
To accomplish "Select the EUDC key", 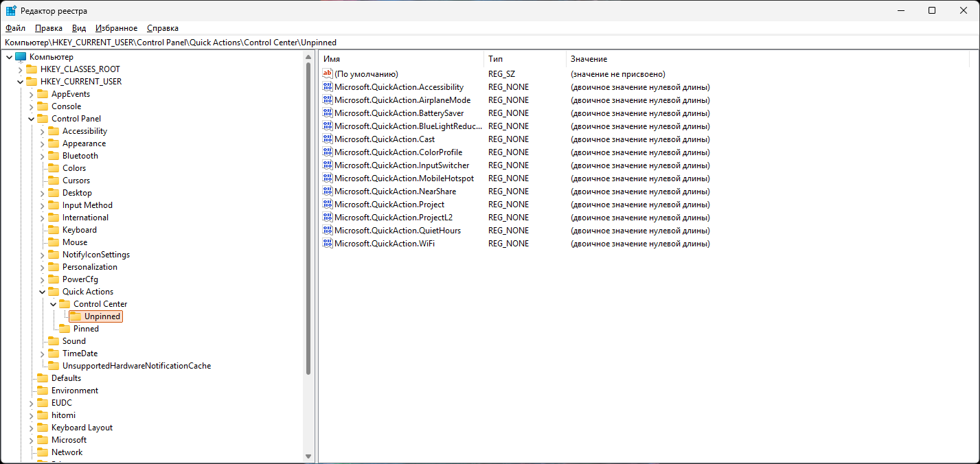I will click(x=62, y=403).
